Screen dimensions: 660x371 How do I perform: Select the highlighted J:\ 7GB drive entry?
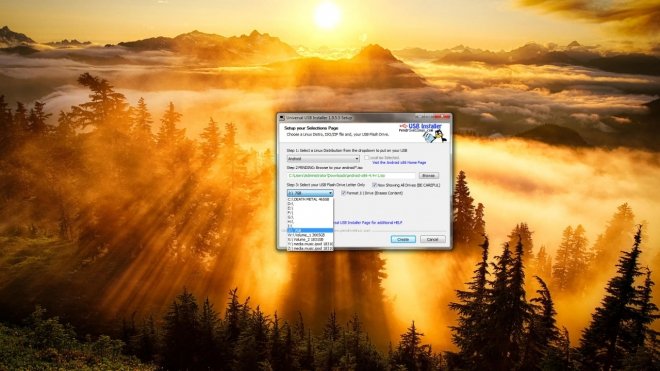(x=310, y=230)
